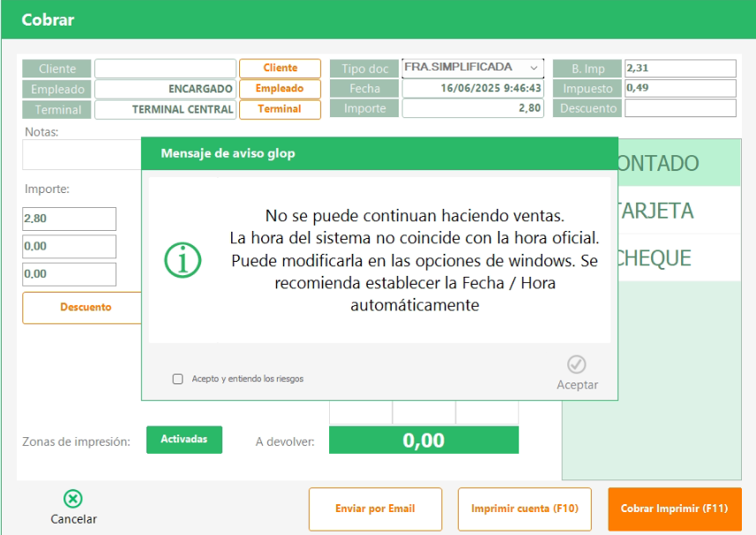Click the first Importe field showing 2,80
756x535 pixels.
pyautogui.click(x=69, y=219)
